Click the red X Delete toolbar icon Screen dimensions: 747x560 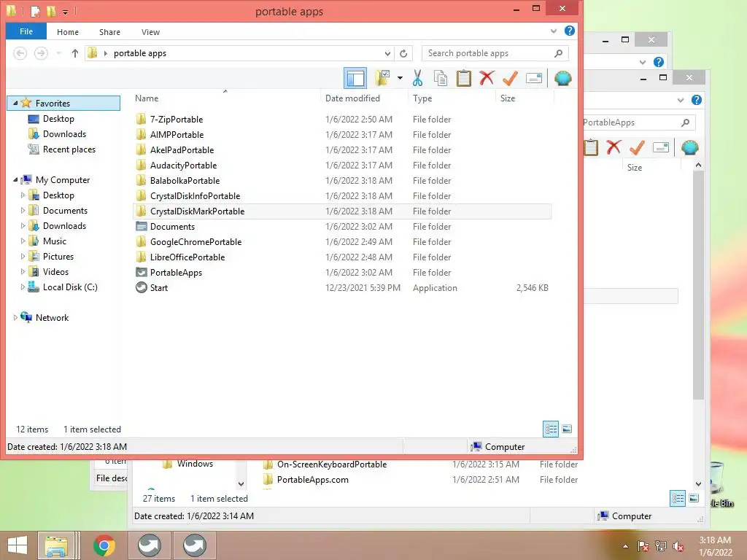(487, 78)
